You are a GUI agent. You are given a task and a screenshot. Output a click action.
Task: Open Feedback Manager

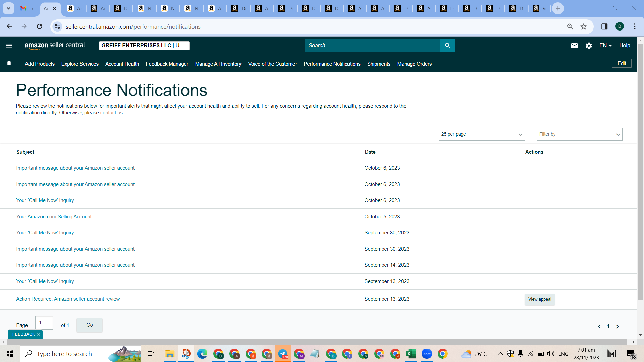167,64
